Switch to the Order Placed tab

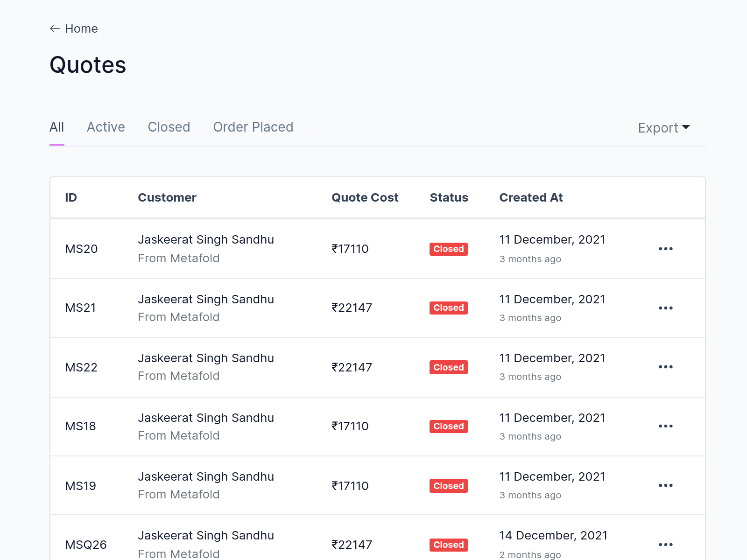pyautogui.click(x=253, y=127)
